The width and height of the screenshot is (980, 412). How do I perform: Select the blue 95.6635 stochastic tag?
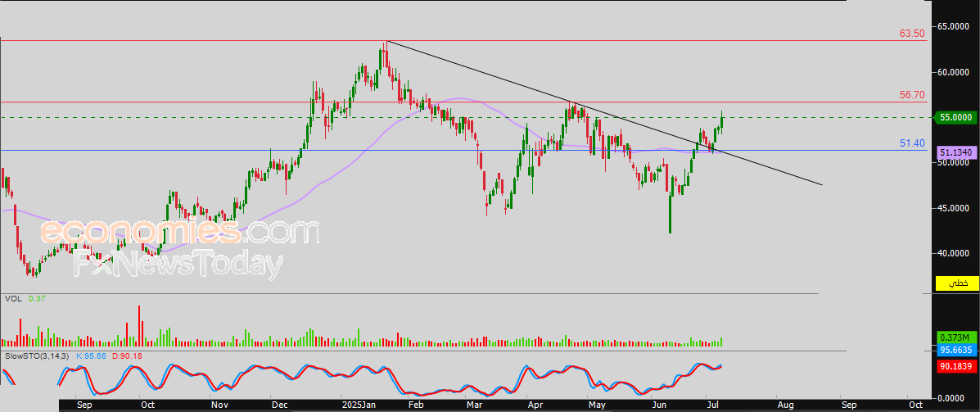pos(955,351)
